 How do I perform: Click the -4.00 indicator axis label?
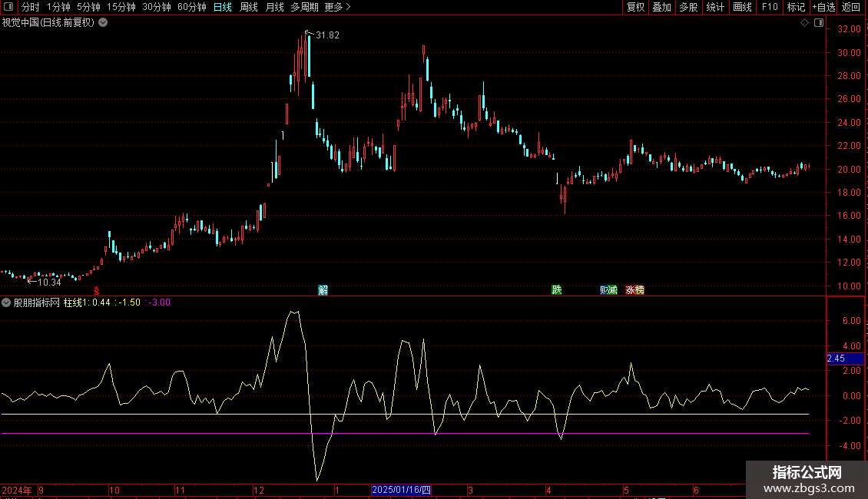pos(849,445)
